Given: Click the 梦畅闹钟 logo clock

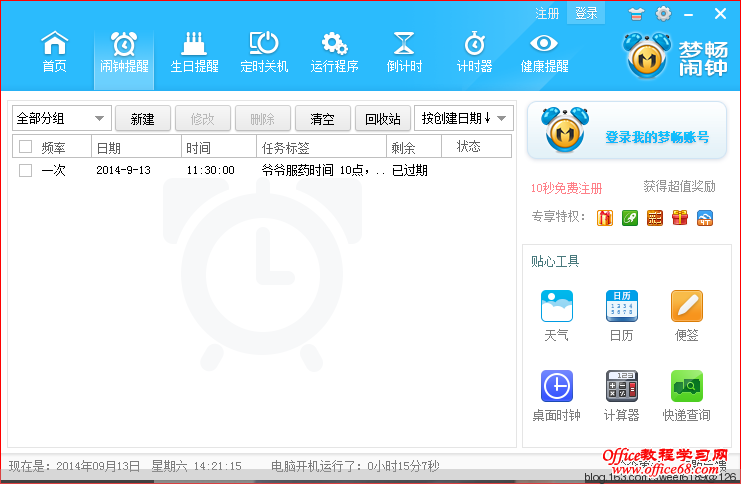Looking at the screenshot, I should (x=646, y=55).
